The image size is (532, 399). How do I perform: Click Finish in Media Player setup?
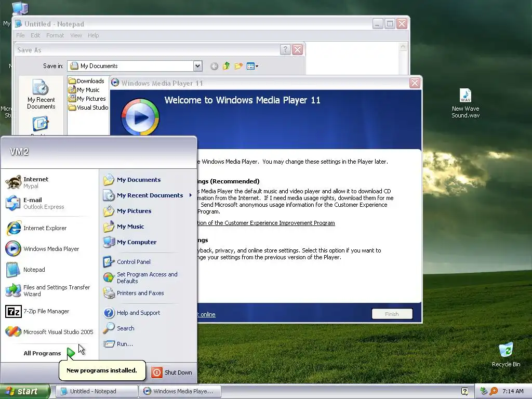pyautogui.click(x=392, y=314)
